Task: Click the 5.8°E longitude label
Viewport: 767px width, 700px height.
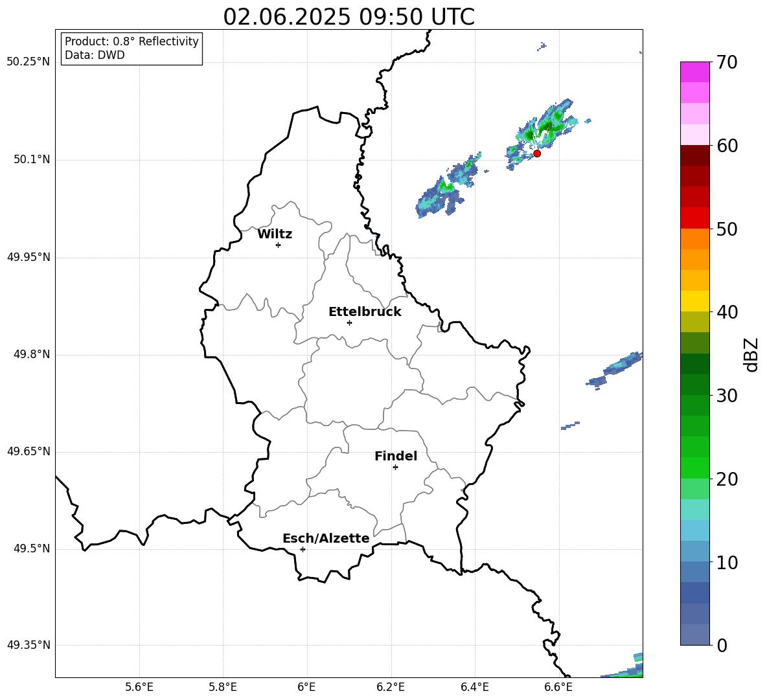Action: pos(223,688)
